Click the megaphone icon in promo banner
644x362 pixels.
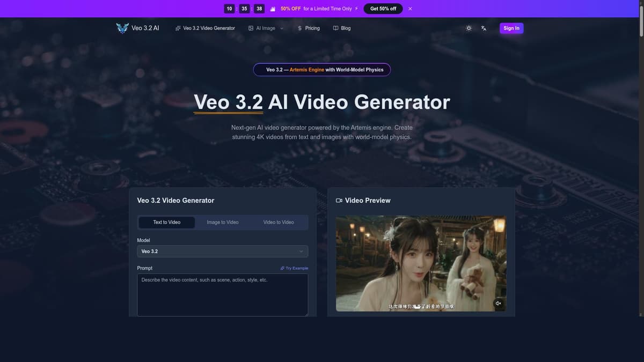coord(273,8)
